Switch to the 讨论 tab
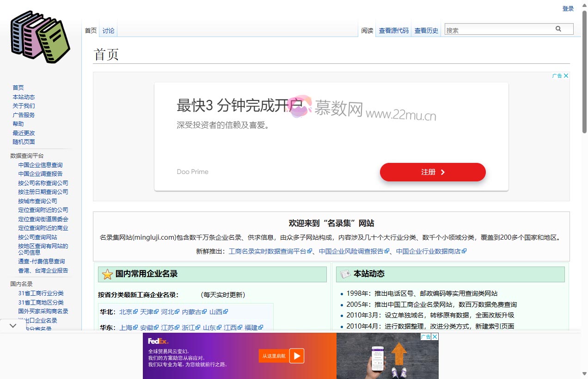588x379 pixels. coord(108,31)
